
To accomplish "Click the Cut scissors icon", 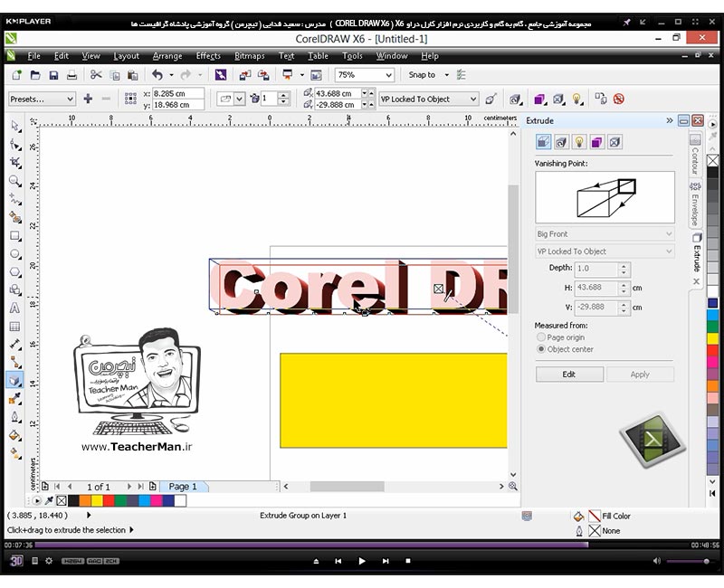I will click(96, 75).
